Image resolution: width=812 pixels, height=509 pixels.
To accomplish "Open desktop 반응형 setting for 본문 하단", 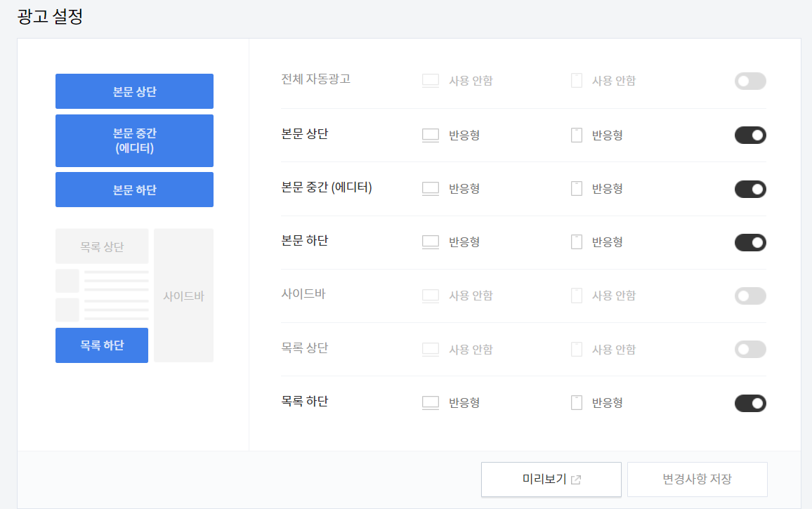I will [464, 242].
